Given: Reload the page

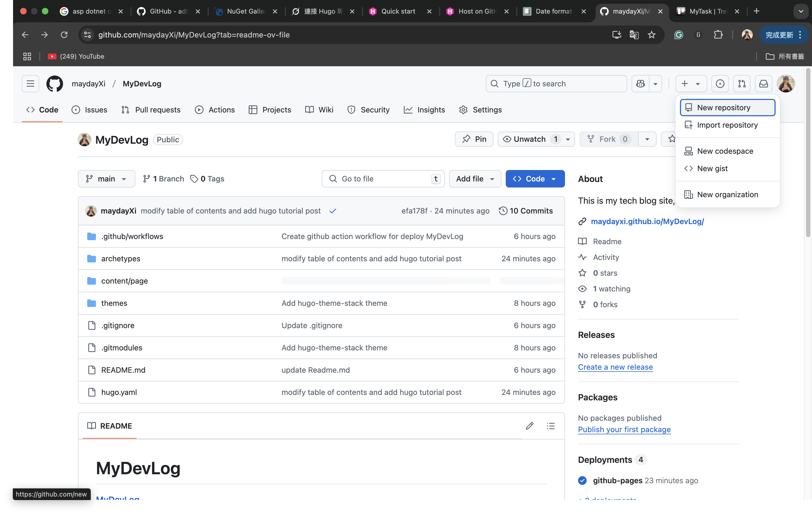Looking at the screenshot, I should point(64,35).
